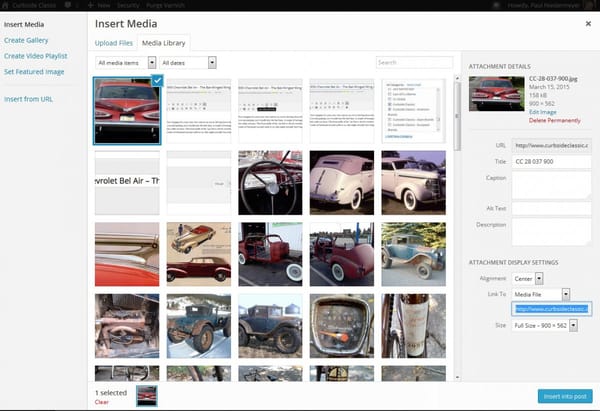Click the WordPress home icon in the admin bar

point(5,5)
